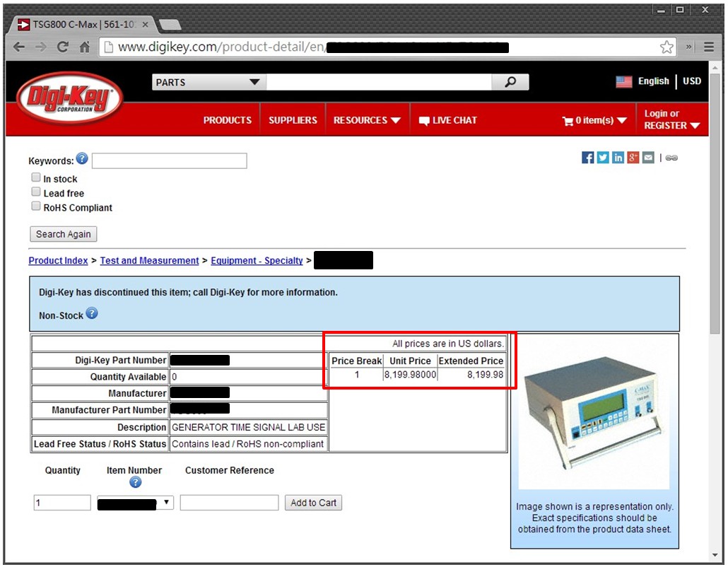This screenshot has width=728, height=567.
Task: Click the Digi-Key logo
Action: pyautogui.click(x=70, y=98)
